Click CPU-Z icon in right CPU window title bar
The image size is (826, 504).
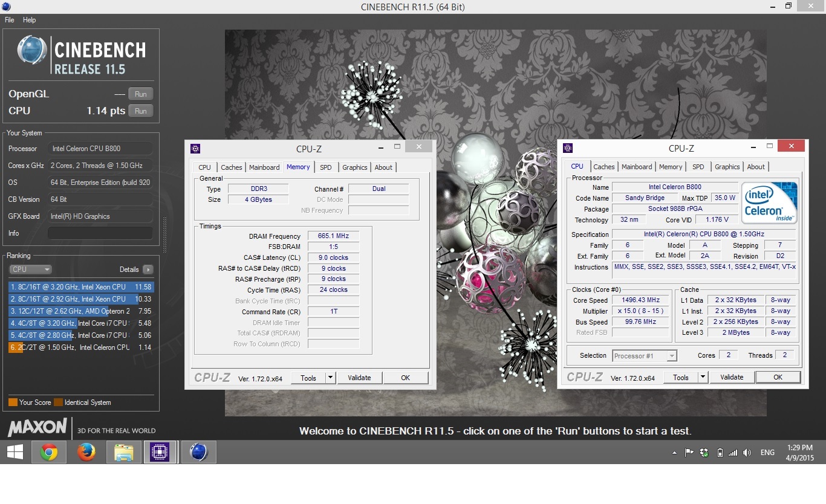[x=567, y=148]
